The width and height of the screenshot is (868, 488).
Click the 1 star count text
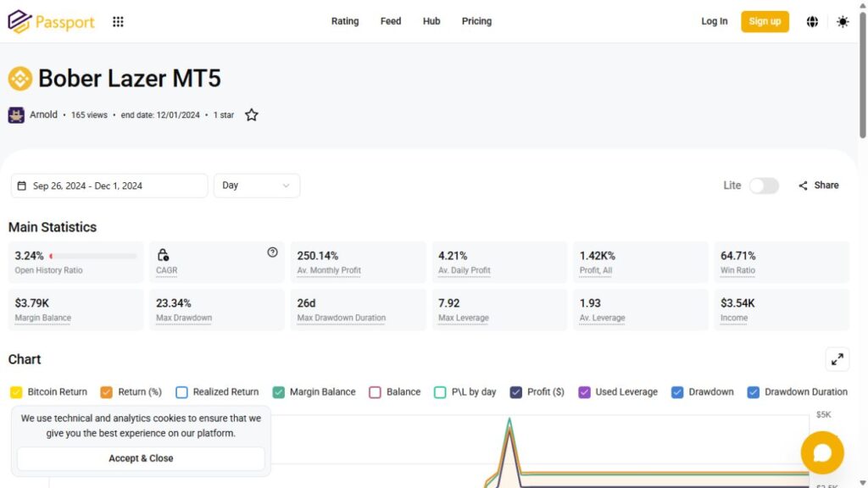224,115
